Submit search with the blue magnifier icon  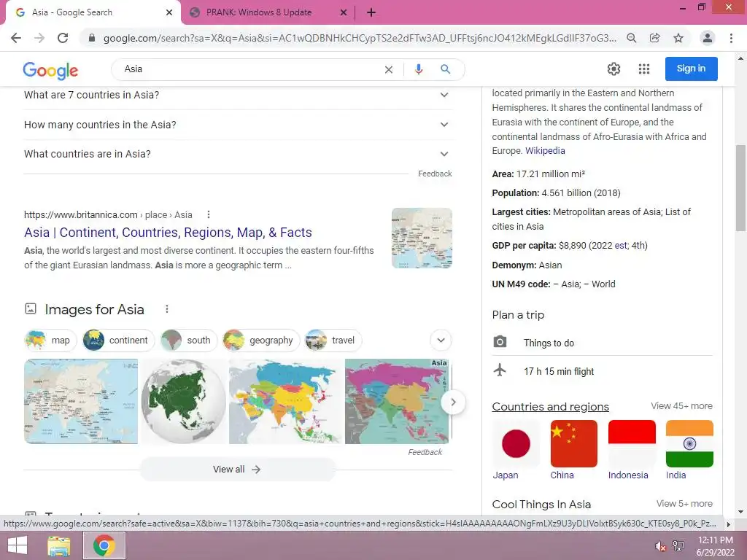tap(446, 69)
